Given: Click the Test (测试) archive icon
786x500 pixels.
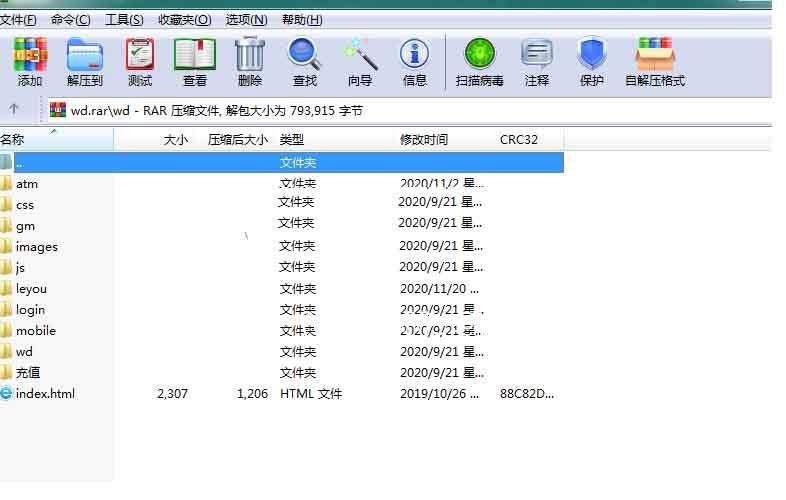Looking at the screenshot, I should coord(140,61).
